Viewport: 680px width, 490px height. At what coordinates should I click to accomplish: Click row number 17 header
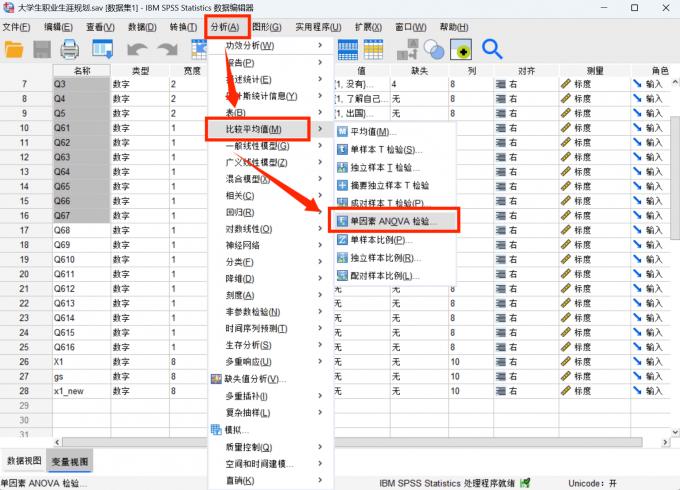24,230
